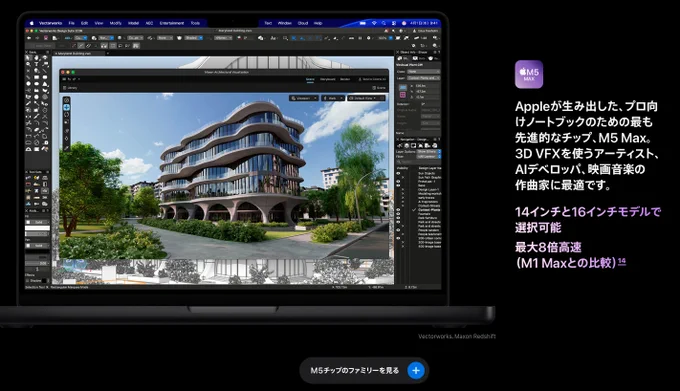Click the Wi-Fi status icon in menu bar

coord(374,23)
